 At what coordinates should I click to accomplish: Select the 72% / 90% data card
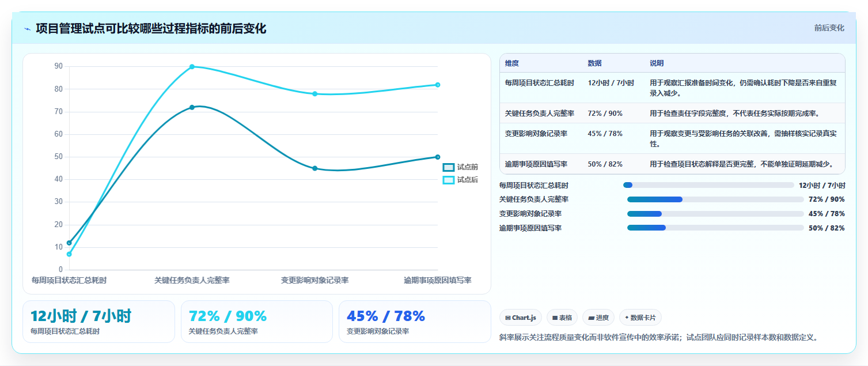257,322
